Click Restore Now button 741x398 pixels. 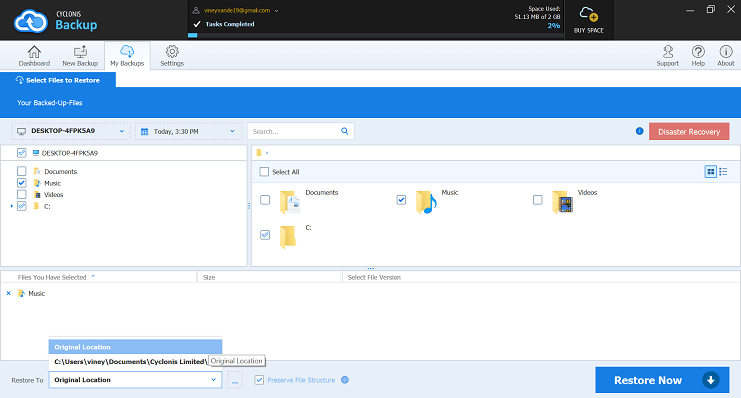click(x=662, y=380)
